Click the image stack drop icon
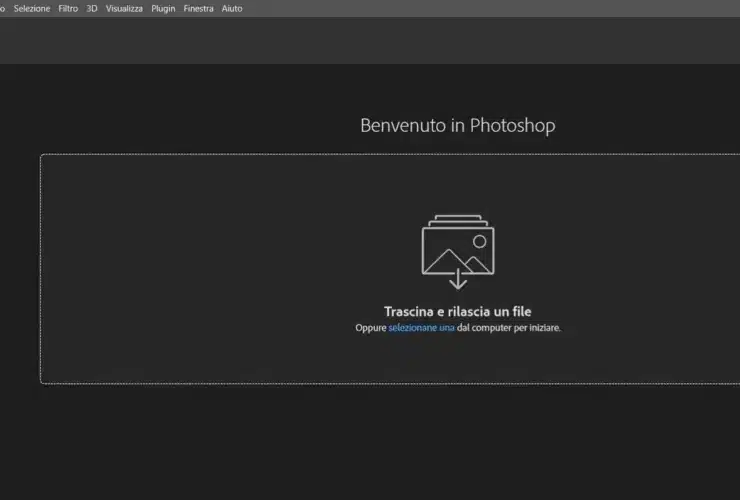This screenshot has width=740, height=500. [458, 252]
